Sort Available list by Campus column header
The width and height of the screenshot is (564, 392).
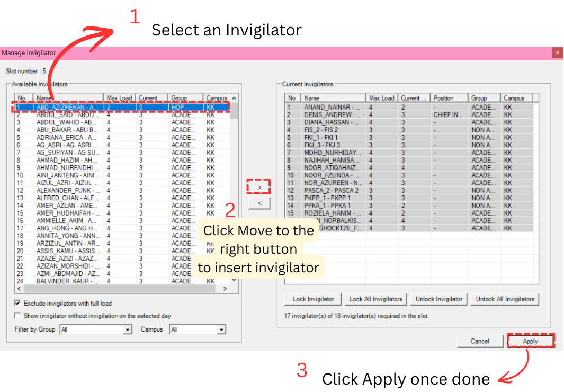click(217, 98)
